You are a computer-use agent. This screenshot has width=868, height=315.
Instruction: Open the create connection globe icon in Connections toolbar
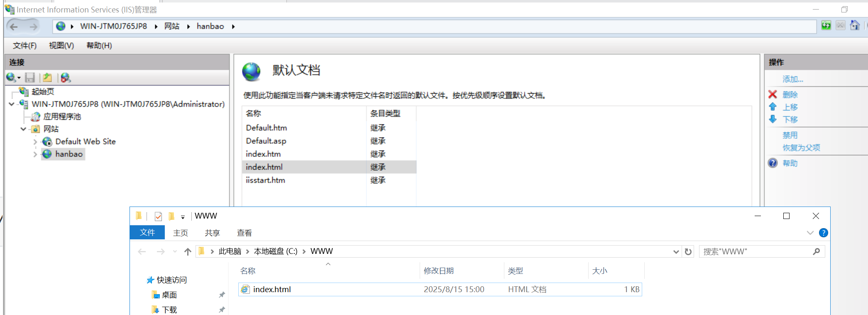tap(11, 77)
